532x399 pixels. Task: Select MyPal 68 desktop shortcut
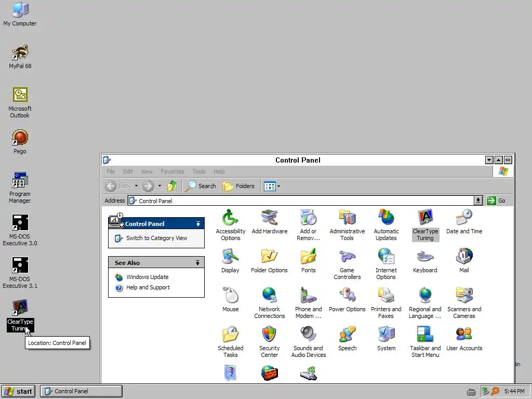[x=20, y=57]
